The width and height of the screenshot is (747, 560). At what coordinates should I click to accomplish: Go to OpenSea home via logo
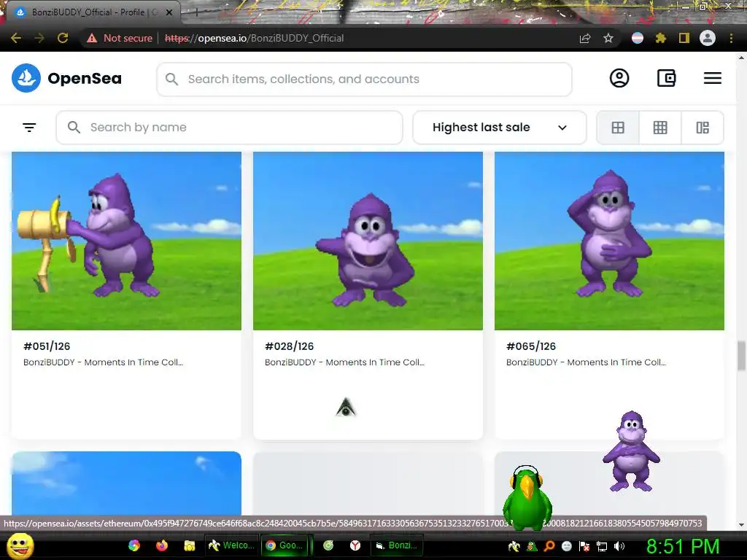pos(26,78)
